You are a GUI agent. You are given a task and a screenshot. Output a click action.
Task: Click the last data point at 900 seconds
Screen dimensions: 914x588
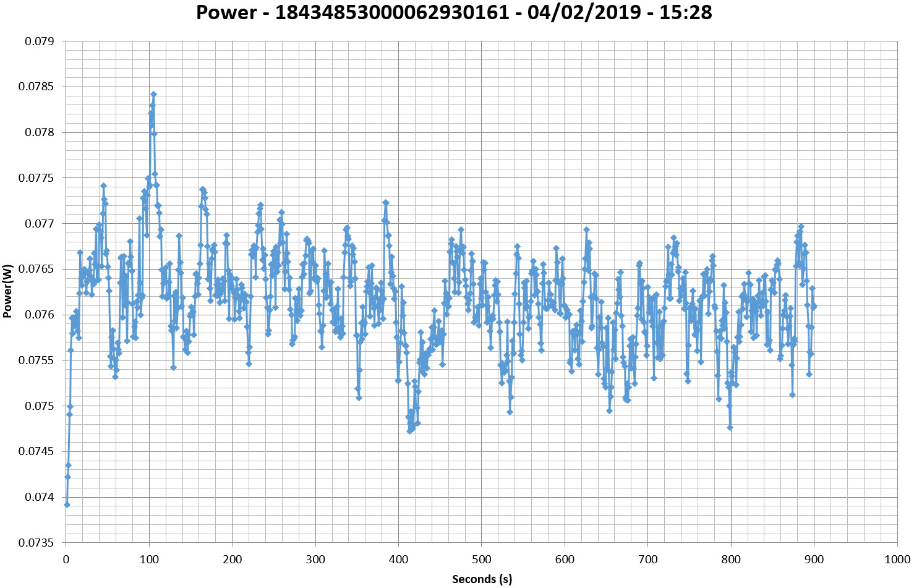[814, 306]
